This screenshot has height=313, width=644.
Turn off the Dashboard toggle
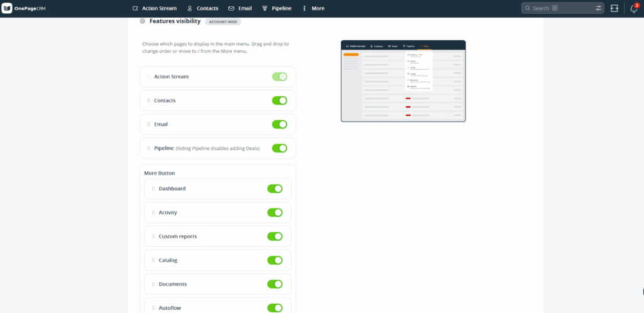275,188
